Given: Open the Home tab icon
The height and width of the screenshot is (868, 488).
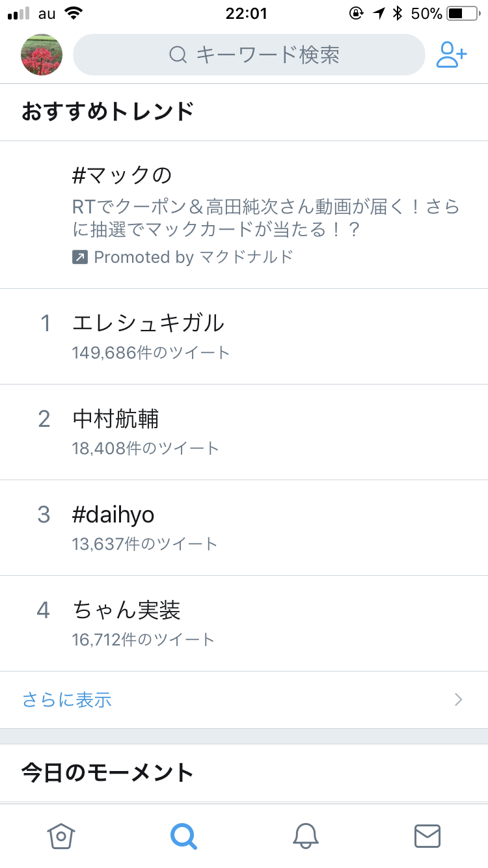Looking at the screenshot, I should point(61,835).
